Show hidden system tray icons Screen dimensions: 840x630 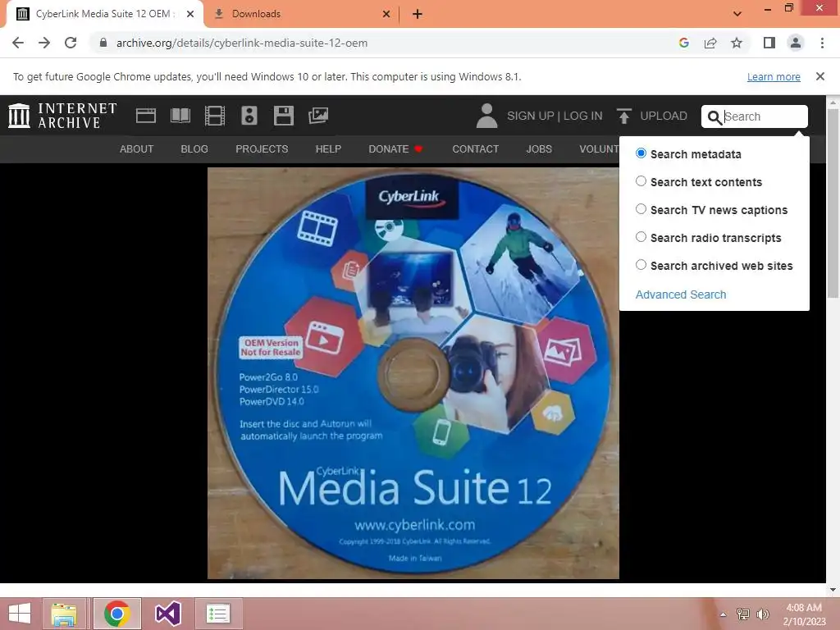[723, 614]
